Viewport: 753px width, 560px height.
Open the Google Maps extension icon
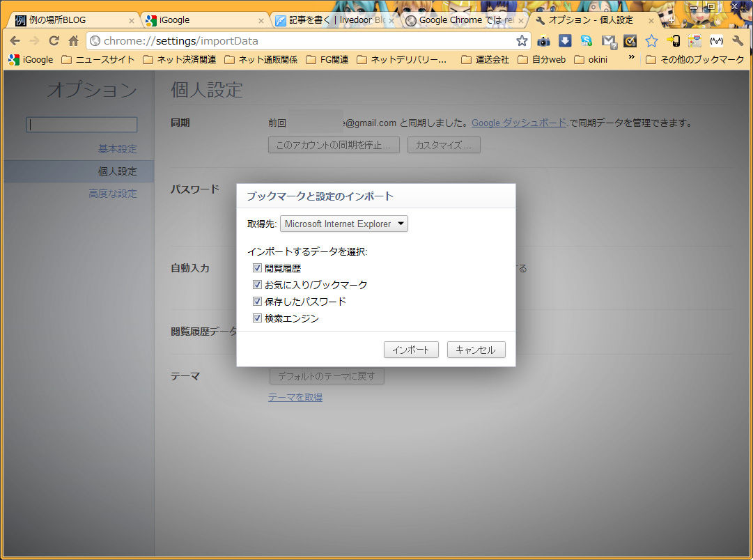[694, 41]
